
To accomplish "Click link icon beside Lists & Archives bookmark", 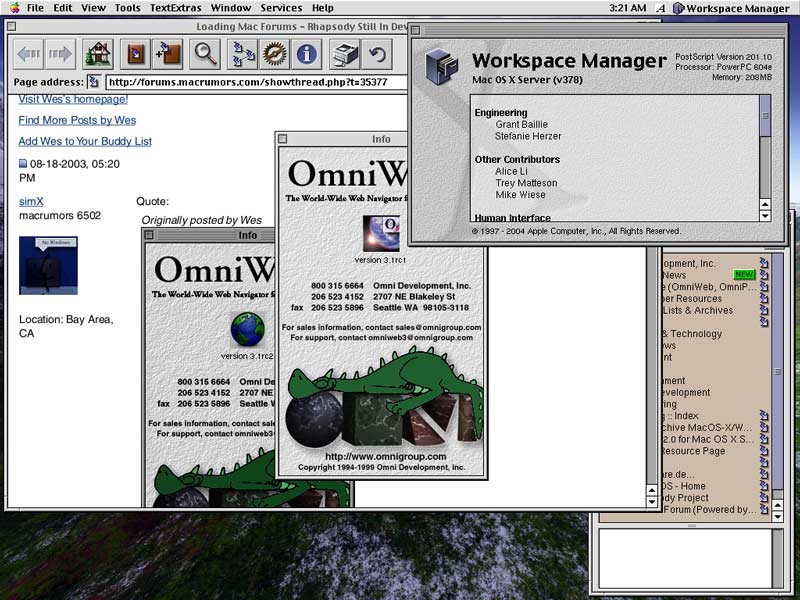I will click(x=763, y=310).
